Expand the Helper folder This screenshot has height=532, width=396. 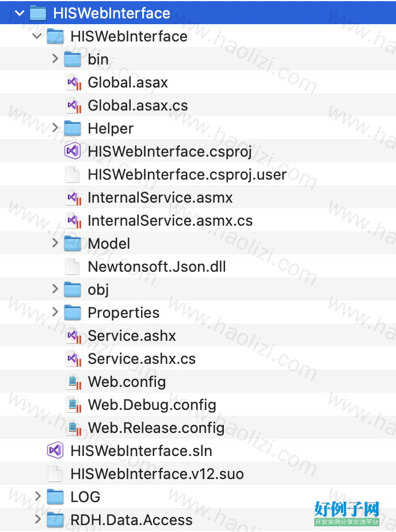(55, 128)
